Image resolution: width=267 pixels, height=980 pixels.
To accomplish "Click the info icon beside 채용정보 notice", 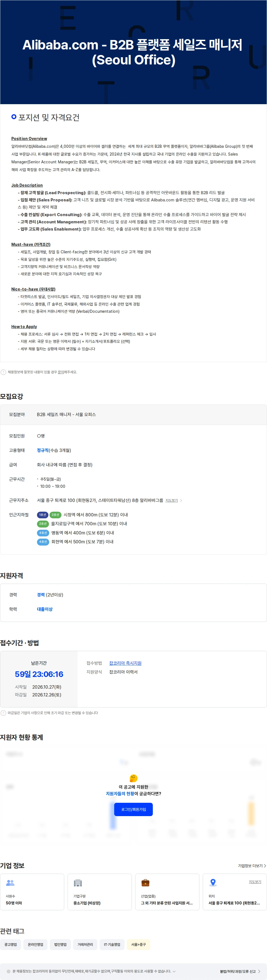I will coord(3,372).
